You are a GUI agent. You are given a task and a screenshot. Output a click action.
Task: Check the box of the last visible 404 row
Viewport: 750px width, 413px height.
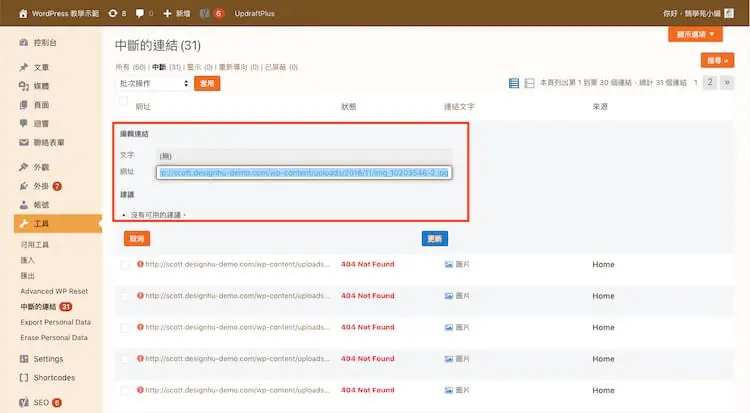point(125,391)
